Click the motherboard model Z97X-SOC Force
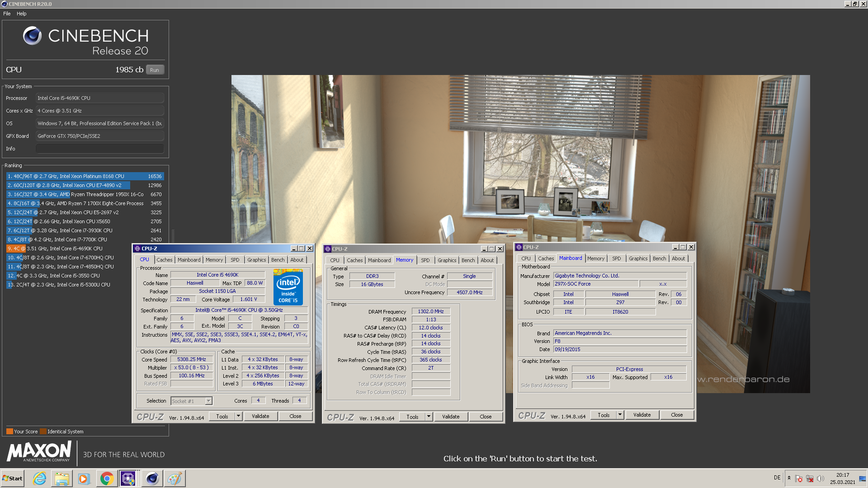868x488 pixels. coord(596,284)
